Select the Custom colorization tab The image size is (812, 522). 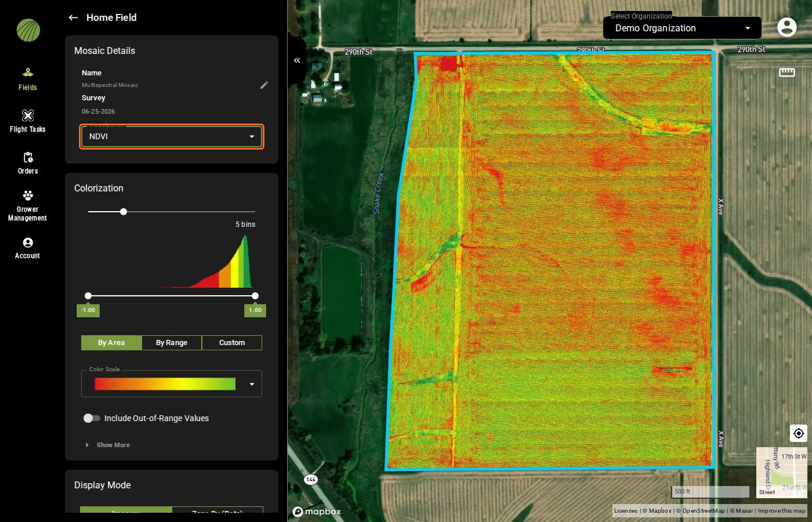tap(232, 343)
